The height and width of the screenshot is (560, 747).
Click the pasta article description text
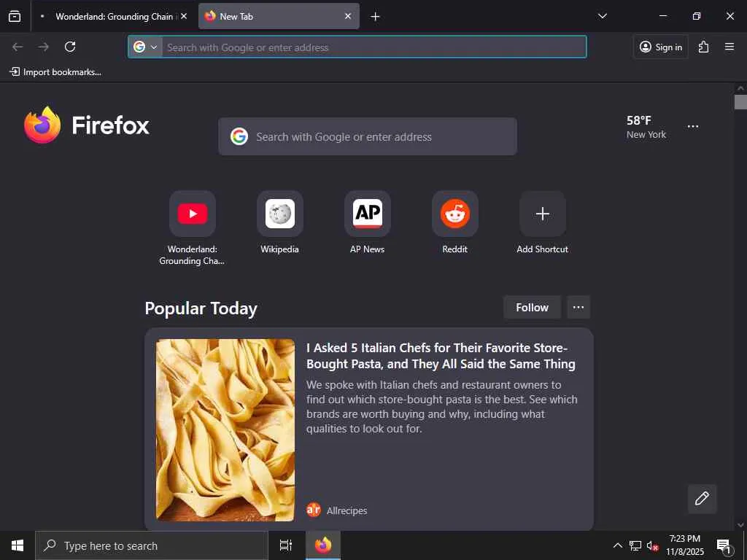click(x=441, y=407)
